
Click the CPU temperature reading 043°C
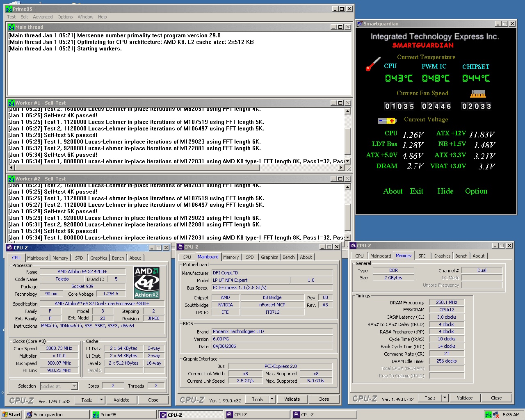(399, 78)
